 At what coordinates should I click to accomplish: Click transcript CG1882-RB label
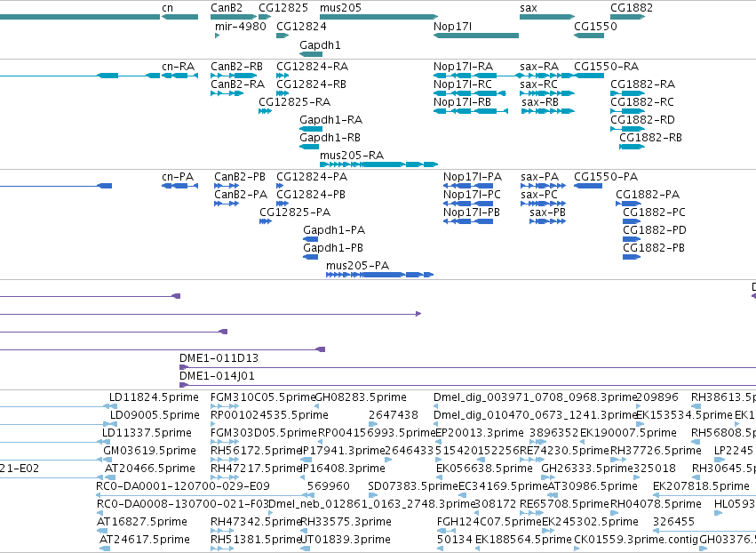coord(650,138)
